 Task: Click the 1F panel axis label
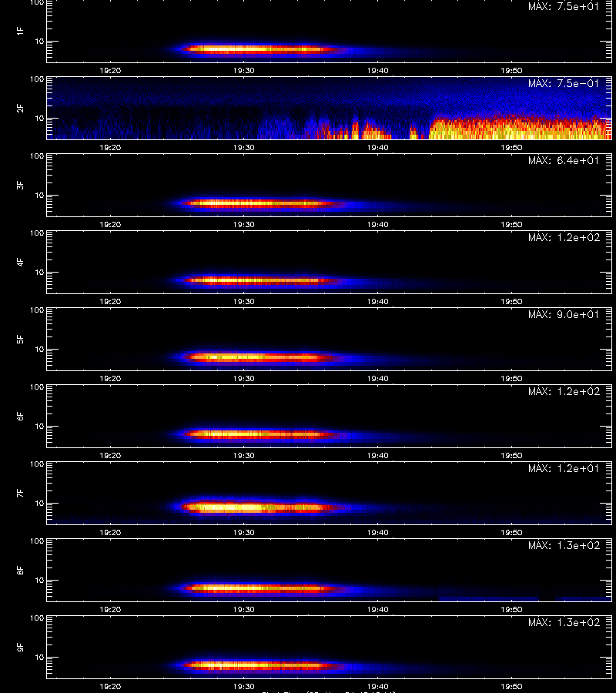point(20,31)
